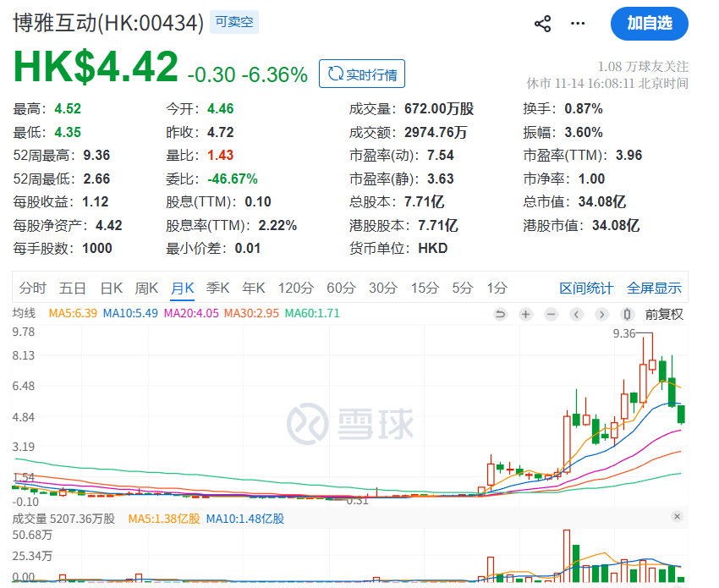Click the 委比 value -46.67%
The width and height of the screenshot is (719, 588).
(232, 179)
